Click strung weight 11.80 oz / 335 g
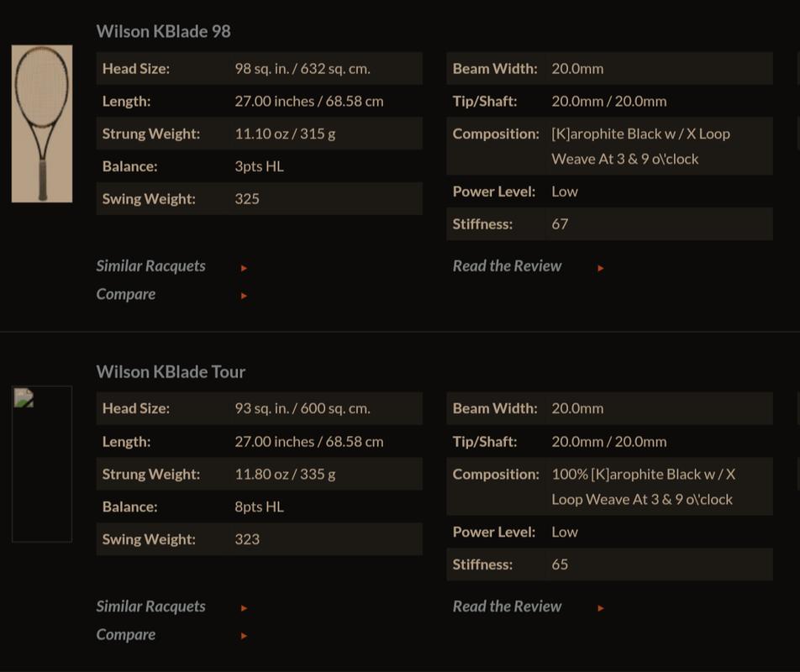 pos(285,474)
